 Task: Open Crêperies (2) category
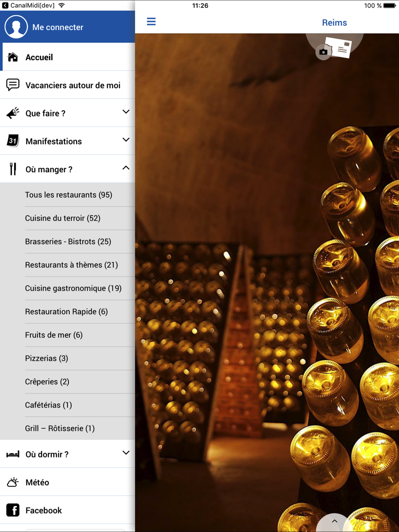coord(80,382)
